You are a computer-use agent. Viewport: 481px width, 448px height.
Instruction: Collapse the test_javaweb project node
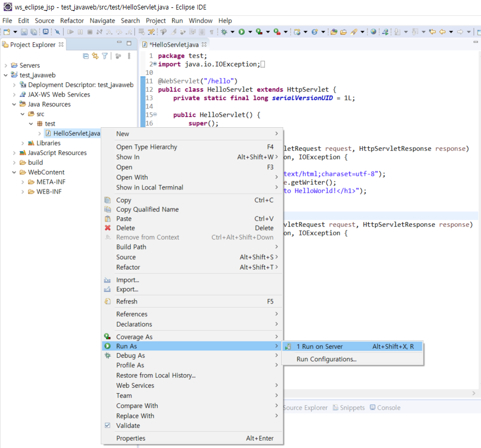(5, 75)
